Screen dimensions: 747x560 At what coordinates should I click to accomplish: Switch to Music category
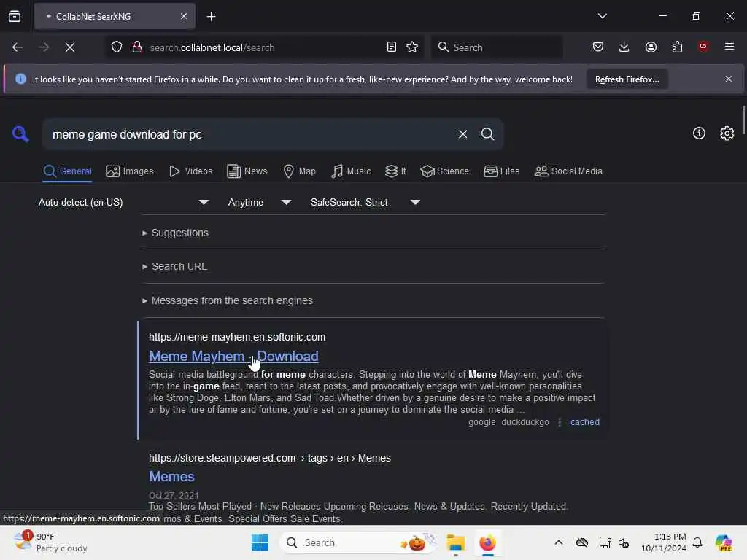pos(351,171)
